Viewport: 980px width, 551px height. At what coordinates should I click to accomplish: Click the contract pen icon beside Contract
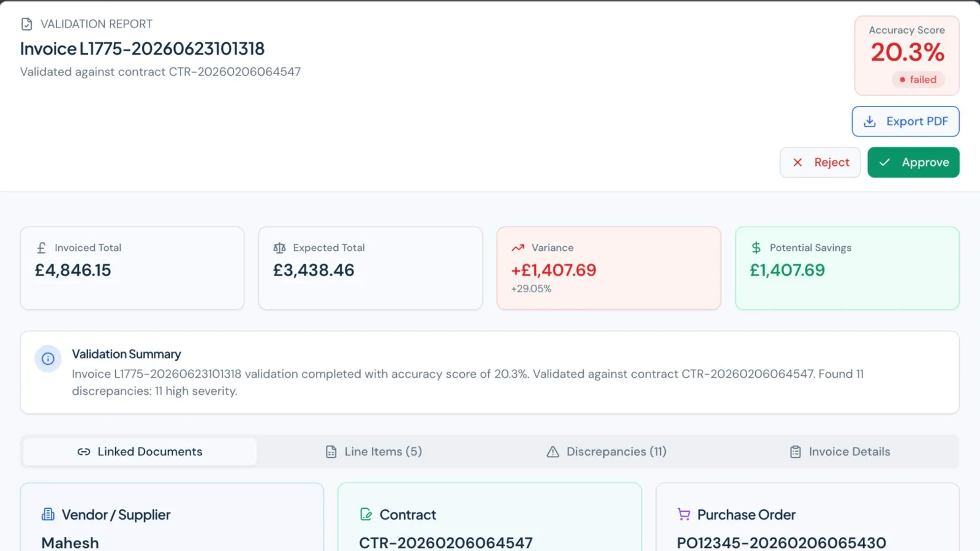point(366,514)
